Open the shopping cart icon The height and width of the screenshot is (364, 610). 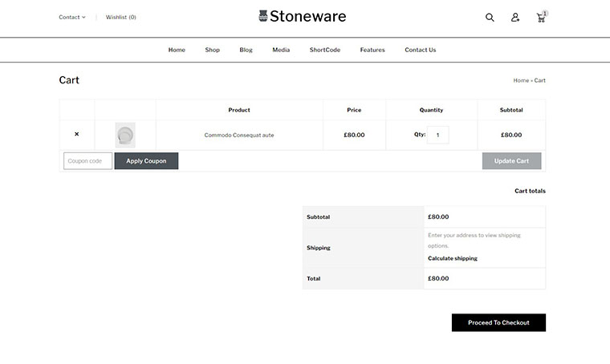pos(541,17)
